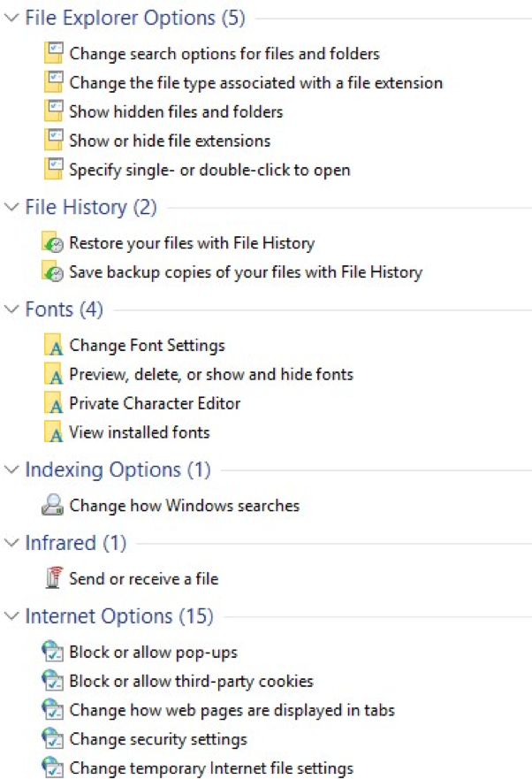
Task: Collapse the Infrared group chevron
Action: (11, 543)
